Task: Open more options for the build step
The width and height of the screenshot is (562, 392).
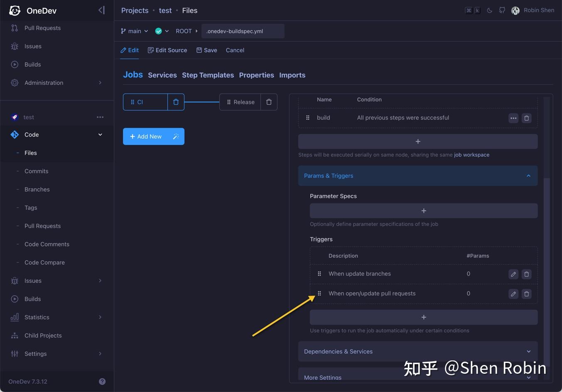Action: pos(513,118)
